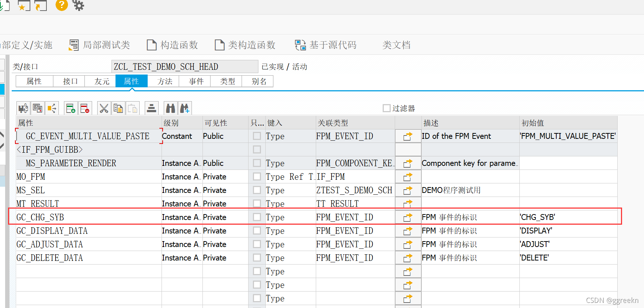Enable the 过滤器 filter checkbox
Screen dimensions: 644x308
386,108
